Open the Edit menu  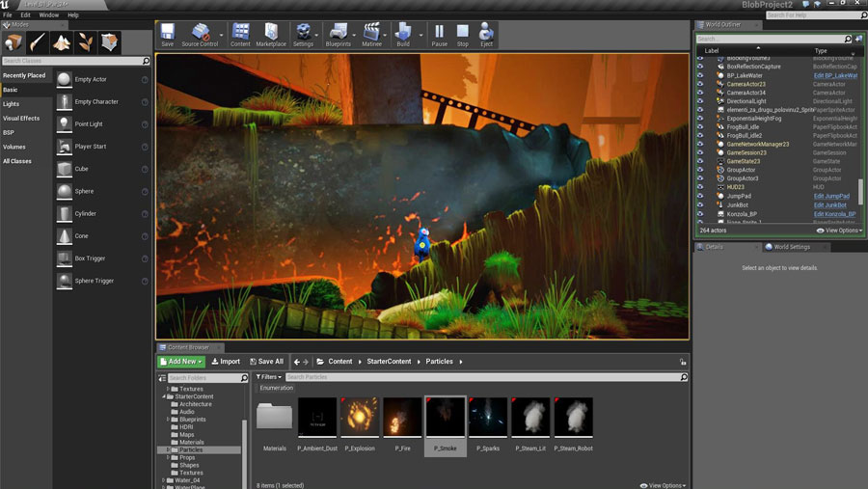coord(25,15)
